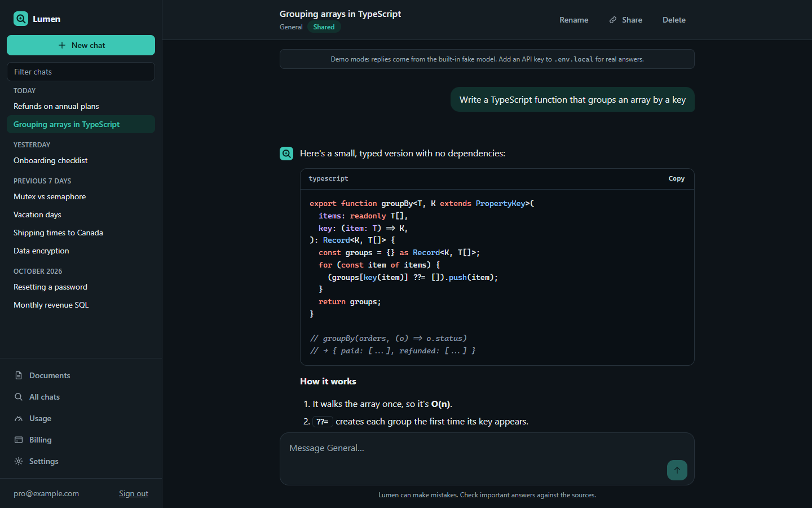Select Grouping arrays in TypeScript chat
The width and height of the screenshot is (812, 508).
point(81,124)
